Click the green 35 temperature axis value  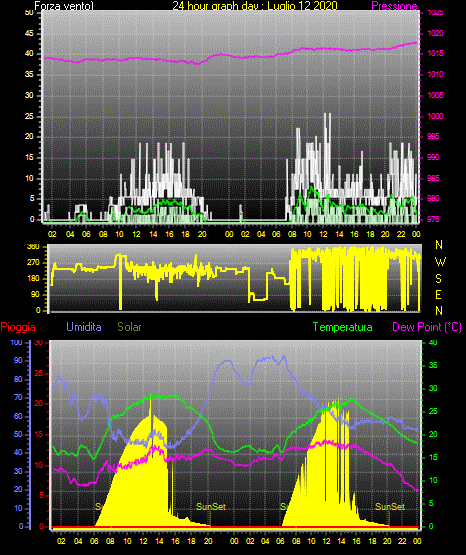pos(433,366)
